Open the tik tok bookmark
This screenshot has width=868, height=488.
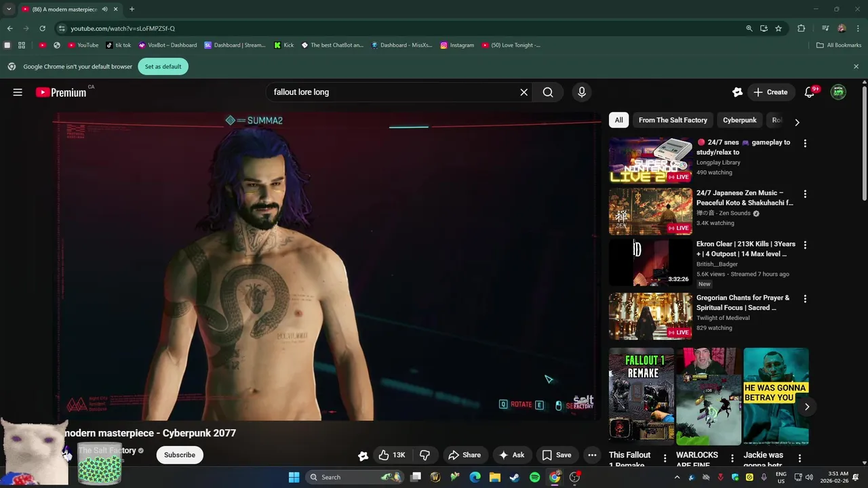tap(118, 45)
